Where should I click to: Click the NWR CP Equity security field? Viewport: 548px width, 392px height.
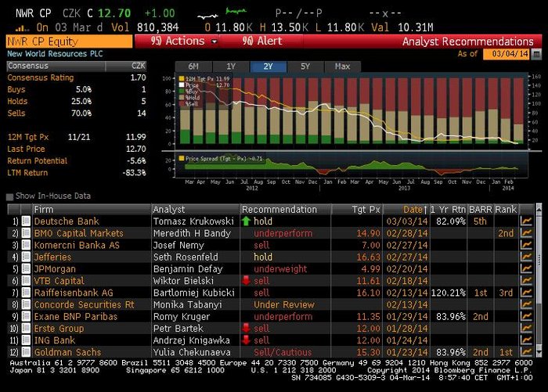click(x=69, y=41)
